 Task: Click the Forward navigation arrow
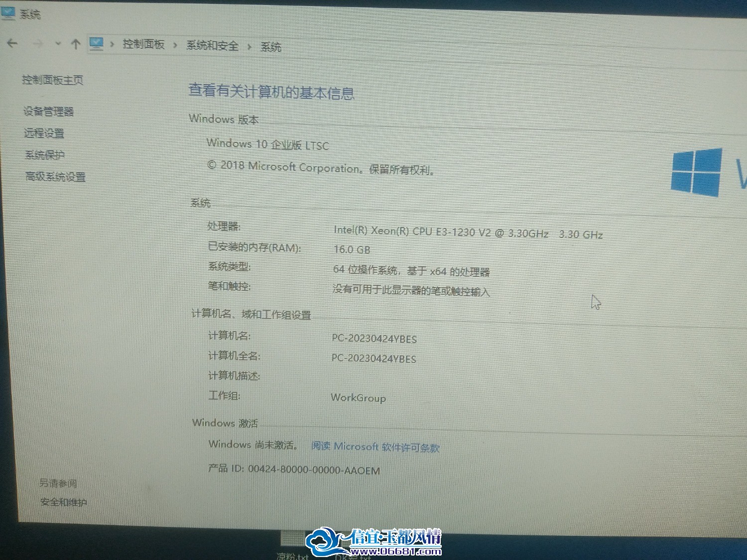click(38, 44)
